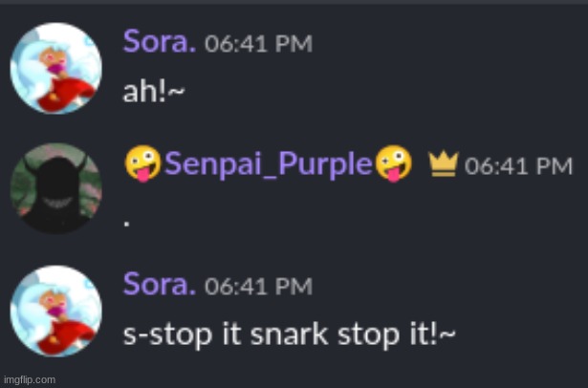Screen dimensions: 588x388
Task: Select the single dot message from Senpai_Purple
Action: click(x=128, y=218)
